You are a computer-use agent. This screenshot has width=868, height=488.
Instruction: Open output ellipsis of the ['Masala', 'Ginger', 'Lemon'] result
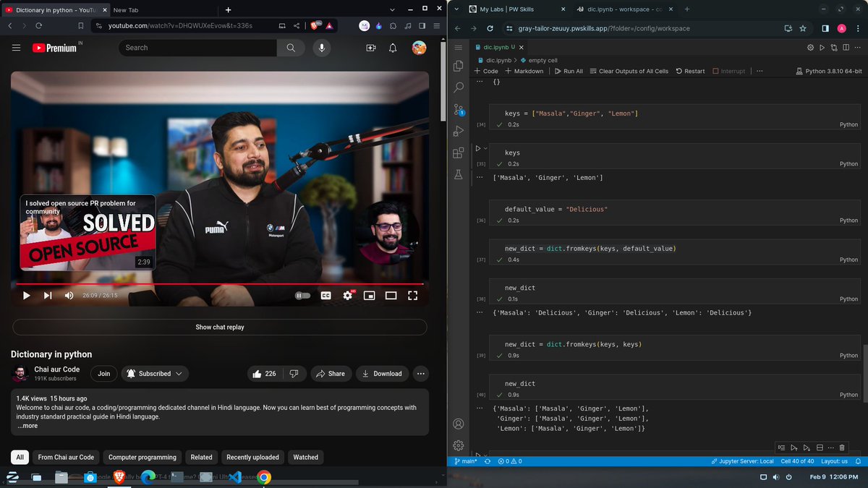pyautogui.click(x=480, y=177)
